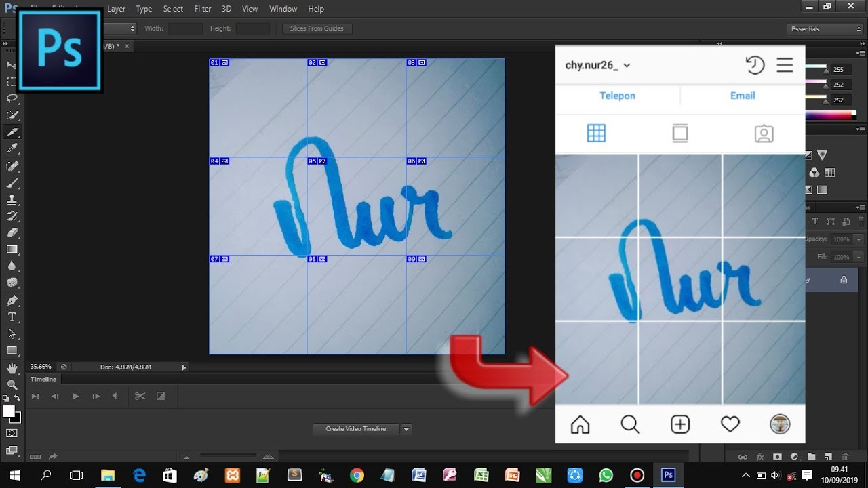Create a new layer

point(828,457)
